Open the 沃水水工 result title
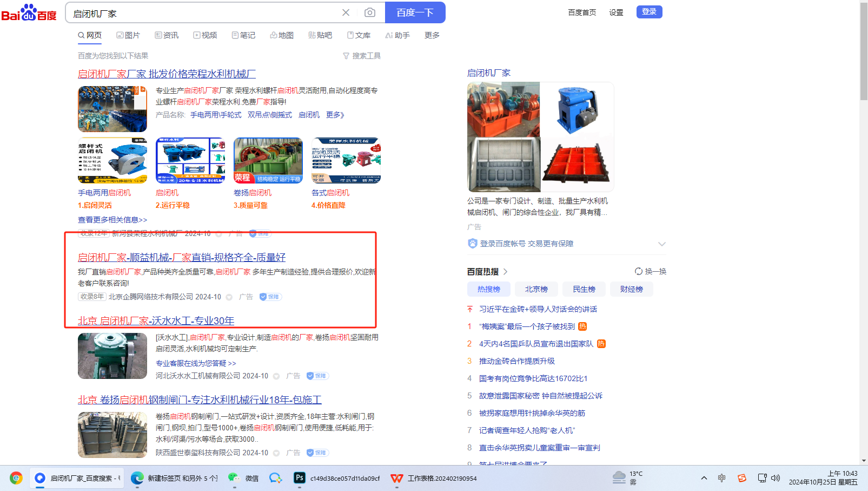Image resolution: width=868 pixels, height=491 pixels. 156,320
